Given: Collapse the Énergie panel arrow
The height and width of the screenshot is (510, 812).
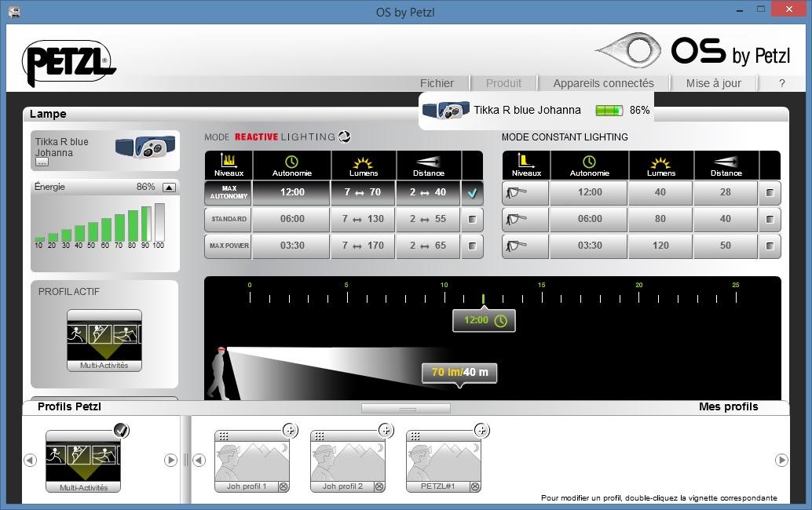Looking at the screenshot, I should pos(169,188).
